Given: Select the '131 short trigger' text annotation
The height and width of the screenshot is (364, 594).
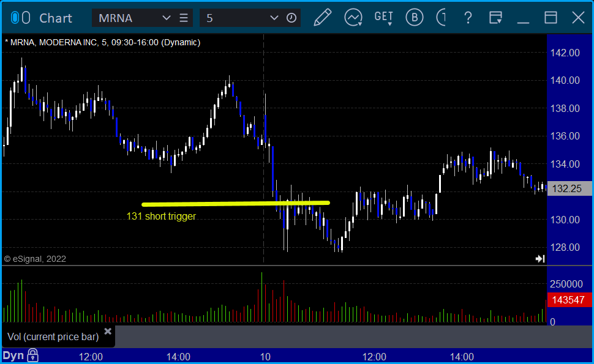Looking at the screenshot, I should click(161, 216).
